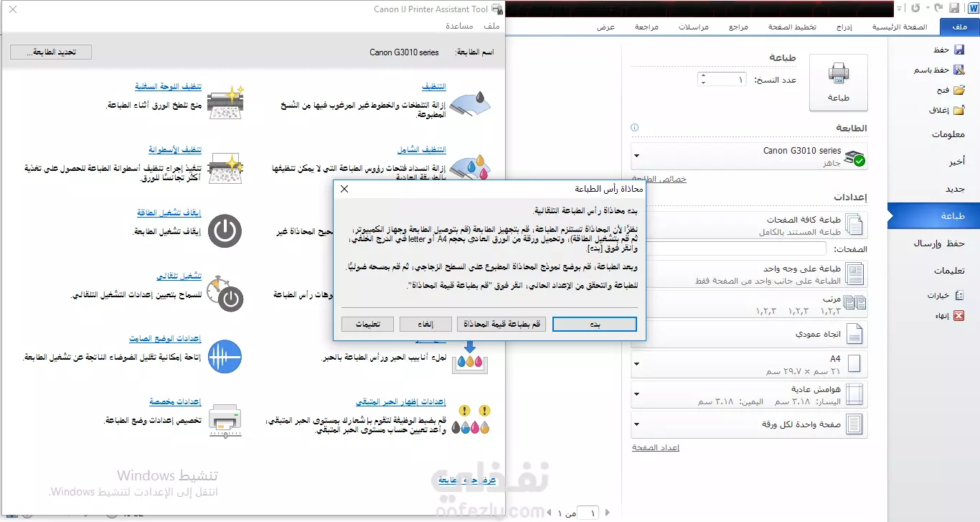
Task: Switch to the View (عرض) ribbon tab
Action: pos(606,27)
